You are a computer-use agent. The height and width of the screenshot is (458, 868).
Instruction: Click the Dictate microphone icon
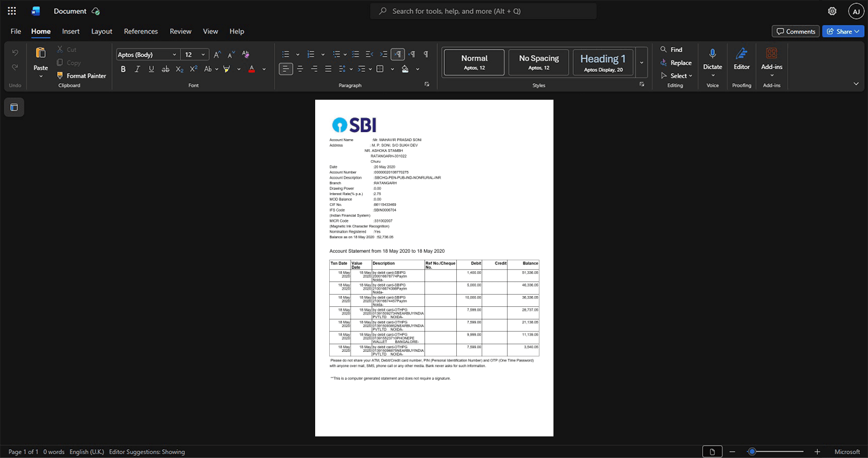[712, 53]
